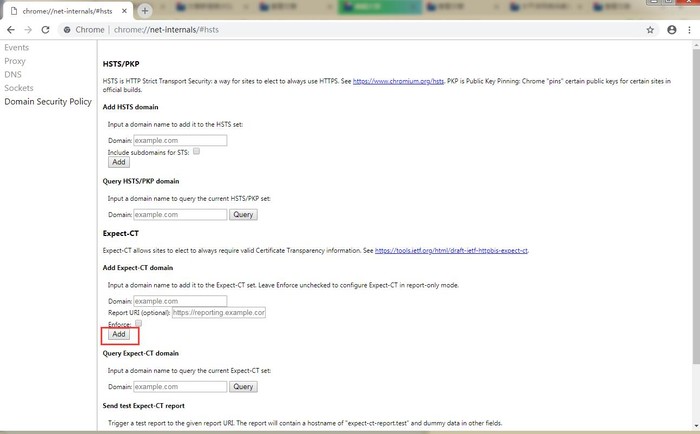Click the browser forward arrow
Viewport: 700px width, 434px height.
[x=28, y=30]
